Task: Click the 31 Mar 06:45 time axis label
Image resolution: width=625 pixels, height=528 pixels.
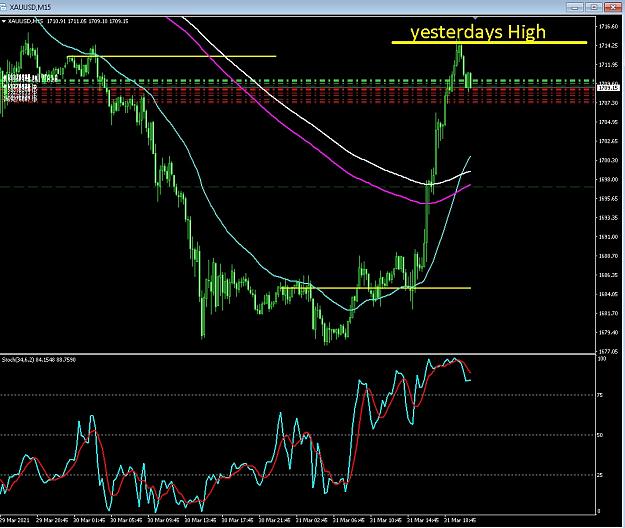Action: (x=349, y=520)
